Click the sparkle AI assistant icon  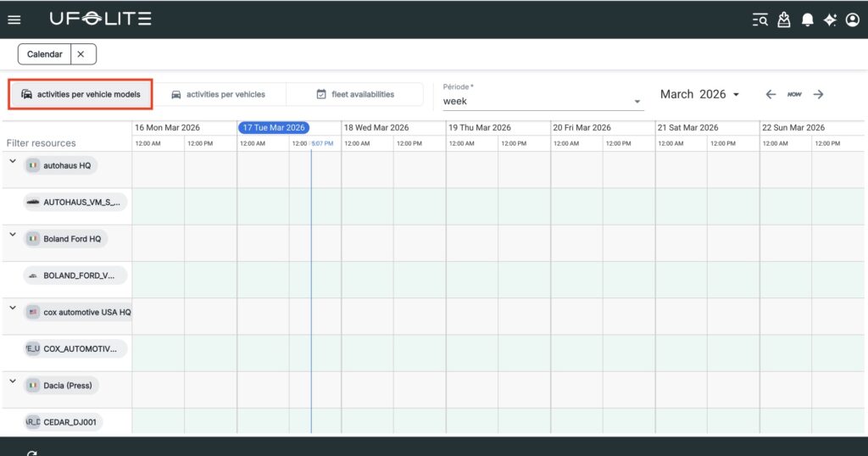(830, 19)
